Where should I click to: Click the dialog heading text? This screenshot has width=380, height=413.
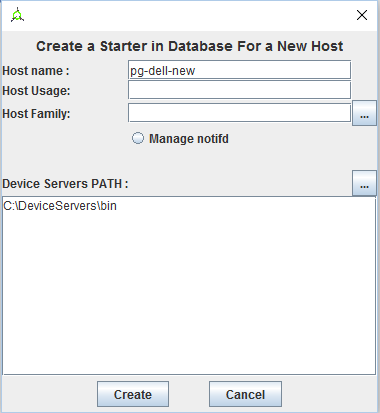(189, 46)
